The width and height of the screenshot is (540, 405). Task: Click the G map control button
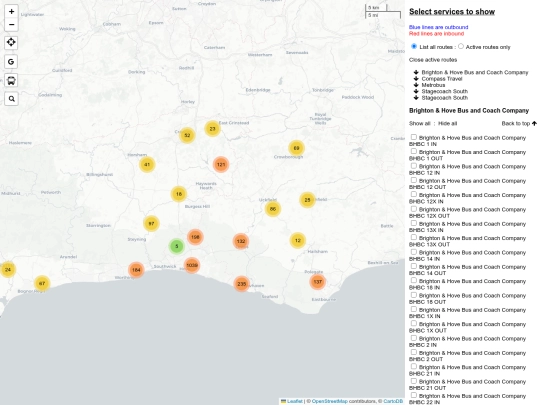coord(11,62)
